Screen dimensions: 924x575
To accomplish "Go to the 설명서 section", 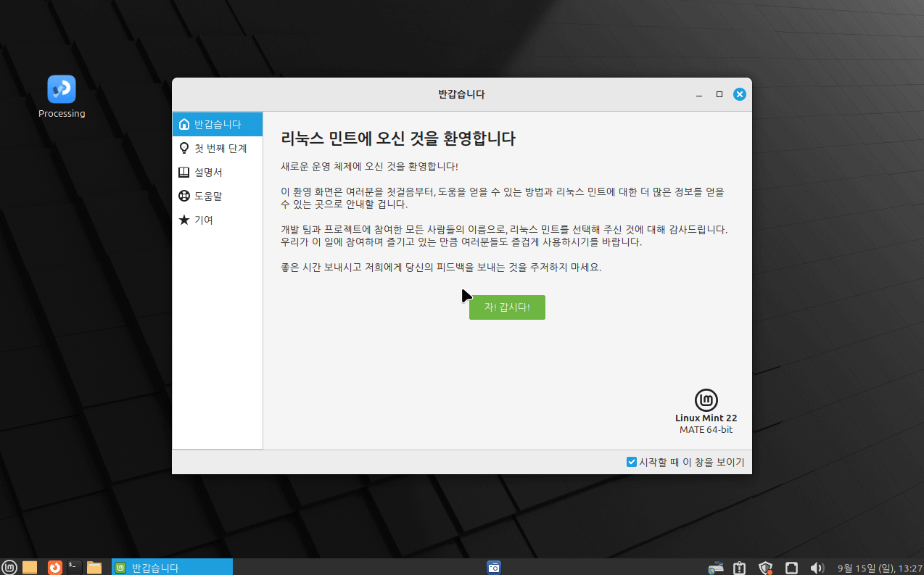I will (217, 172).
